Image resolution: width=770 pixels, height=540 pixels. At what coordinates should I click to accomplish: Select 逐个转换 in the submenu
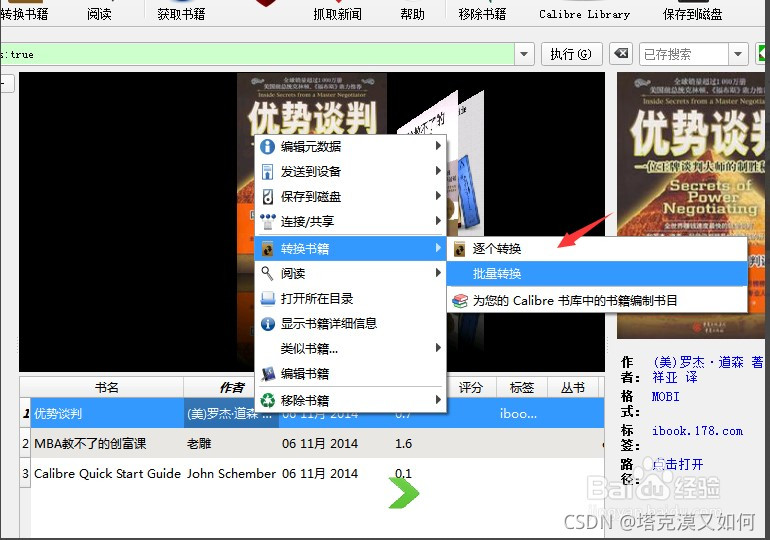(597, 249)
